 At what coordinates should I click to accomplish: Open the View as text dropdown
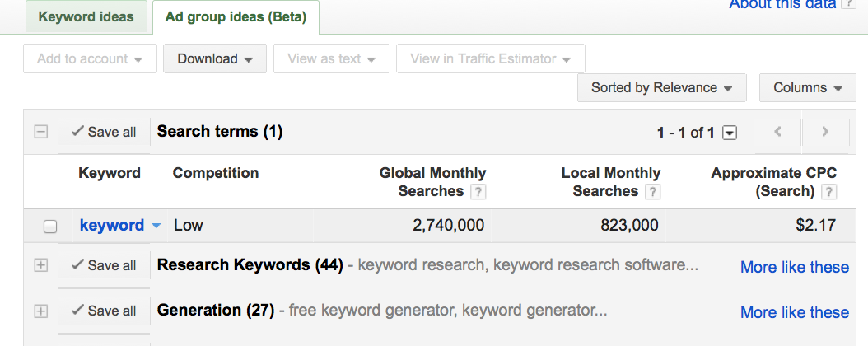[332, 58]
